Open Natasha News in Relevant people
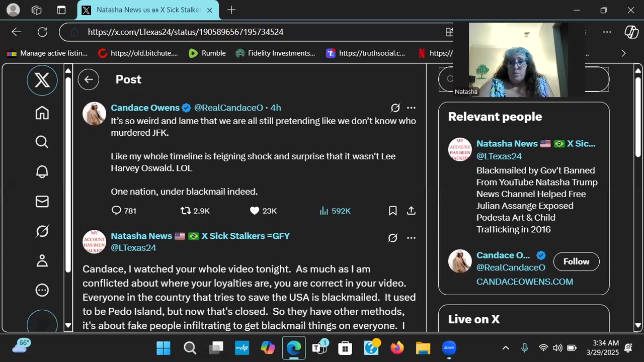644x362 pixels. tap(536, 144)
